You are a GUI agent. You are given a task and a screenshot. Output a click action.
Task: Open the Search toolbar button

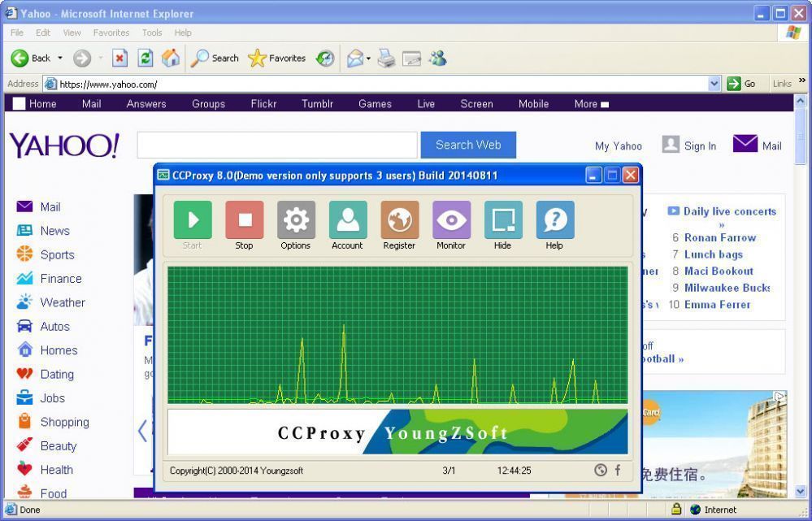coord(215,58)
